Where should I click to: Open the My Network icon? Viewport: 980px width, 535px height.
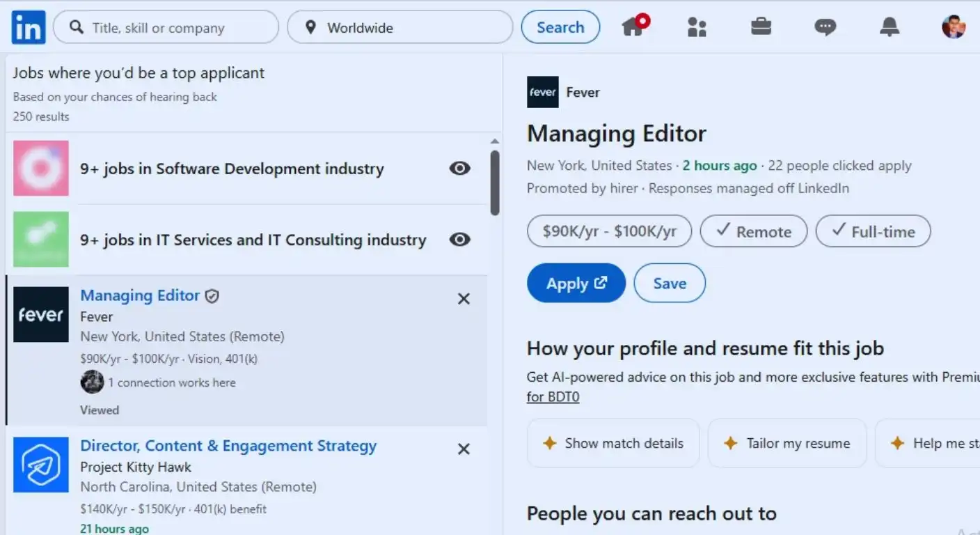click(x=696, y=26)
